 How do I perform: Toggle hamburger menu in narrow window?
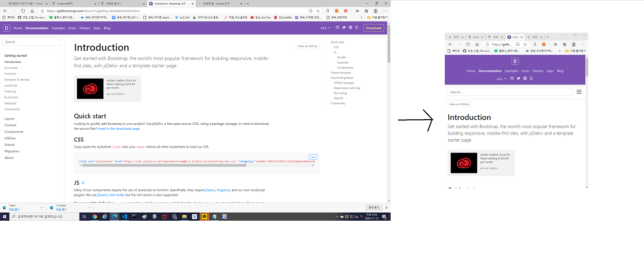(579, 92)
